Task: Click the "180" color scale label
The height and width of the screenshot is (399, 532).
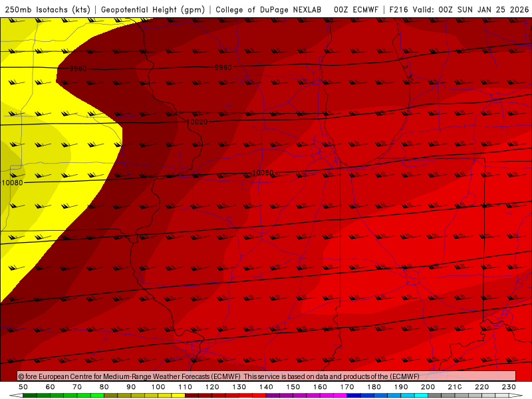Action: pyautogui.click(x=374, y=387)
